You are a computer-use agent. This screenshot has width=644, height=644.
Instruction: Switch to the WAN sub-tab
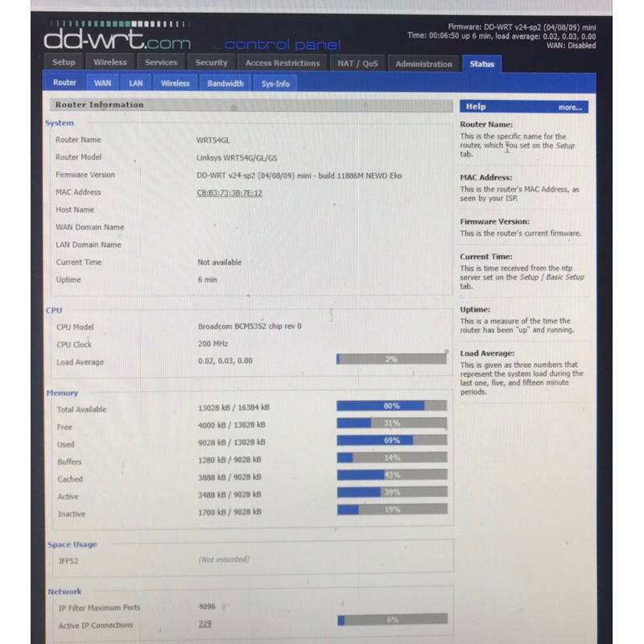102,83
